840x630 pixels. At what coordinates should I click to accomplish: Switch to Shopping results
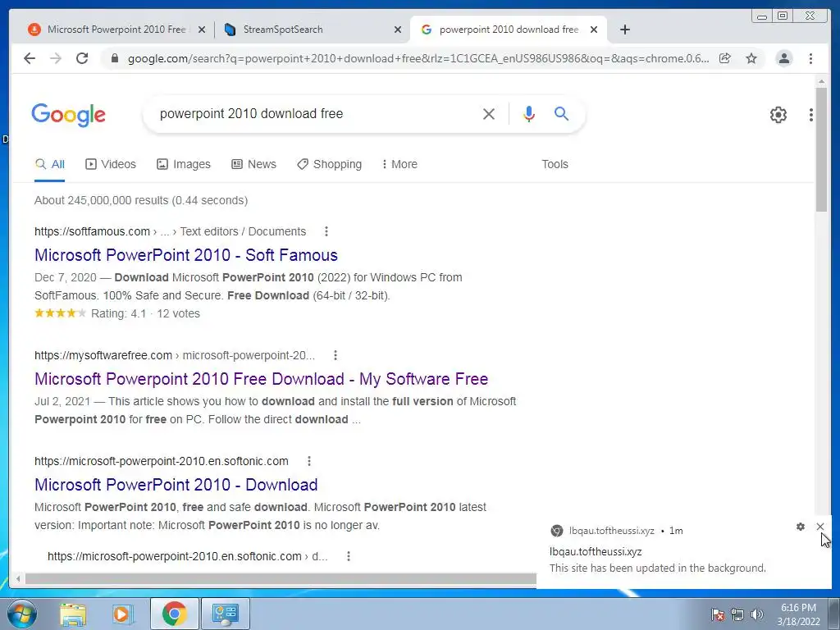(330, 164)
